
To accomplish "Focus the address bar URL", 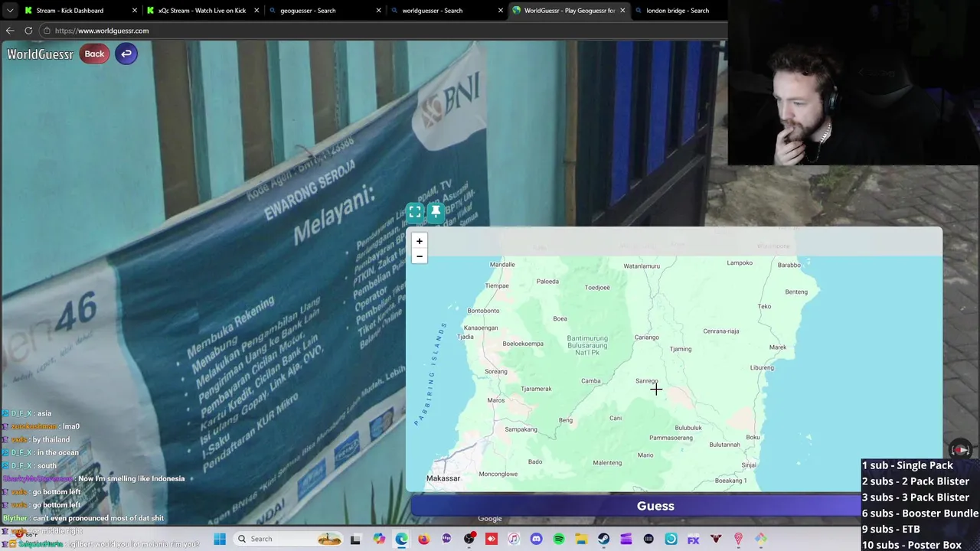I will coord(102,31).
